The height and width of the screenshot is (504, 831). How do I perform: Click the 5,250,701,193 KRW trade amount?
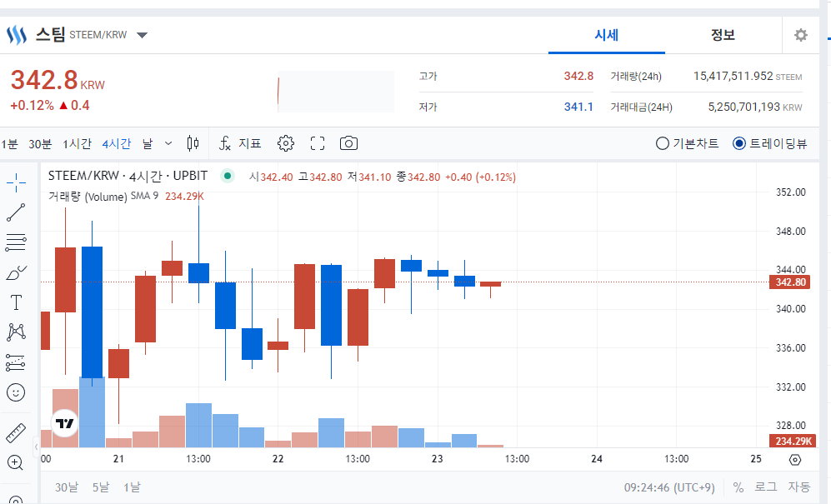click(755, 107)
